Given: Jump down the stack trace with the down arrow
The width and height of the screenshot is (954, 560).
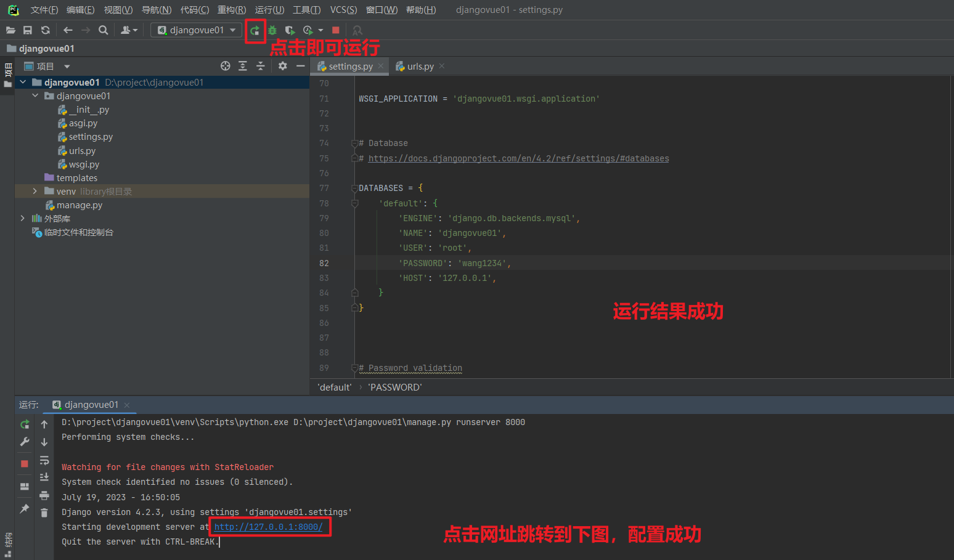Looking at the screenshot, I should [x=44, y=442].
